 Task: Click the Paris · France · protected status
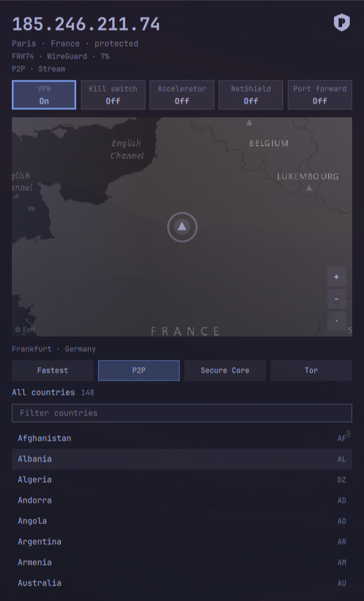tap(75, 44)
